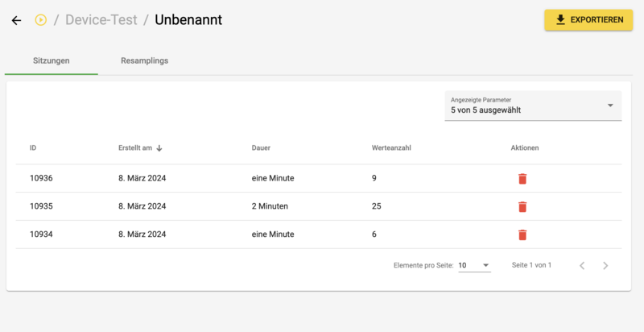Image resolution: width=644 pixels, height=332 pixels.
Task: Expand the 5 von 5 ausgewählt arrow
Action: [610, 106]
